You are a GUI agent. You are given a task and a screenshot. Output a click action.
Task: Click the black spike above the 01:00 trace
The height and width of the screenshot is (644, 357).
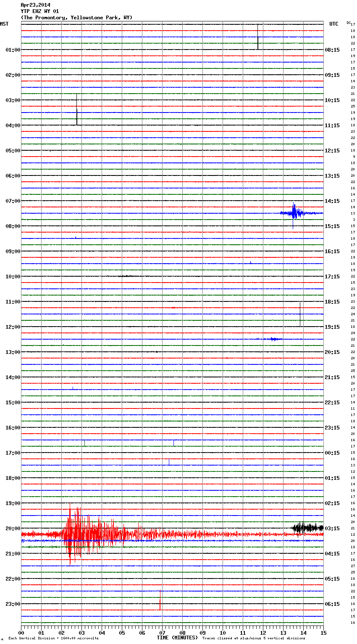258,37
